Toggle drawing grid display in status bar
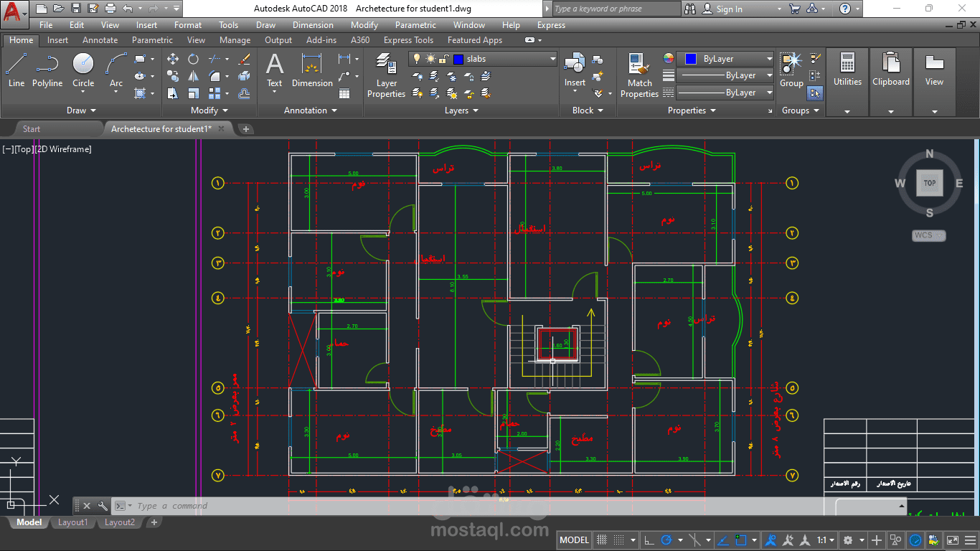Viewport: 980px width, 551px height. pyautogui.click(x=603, y=540)
